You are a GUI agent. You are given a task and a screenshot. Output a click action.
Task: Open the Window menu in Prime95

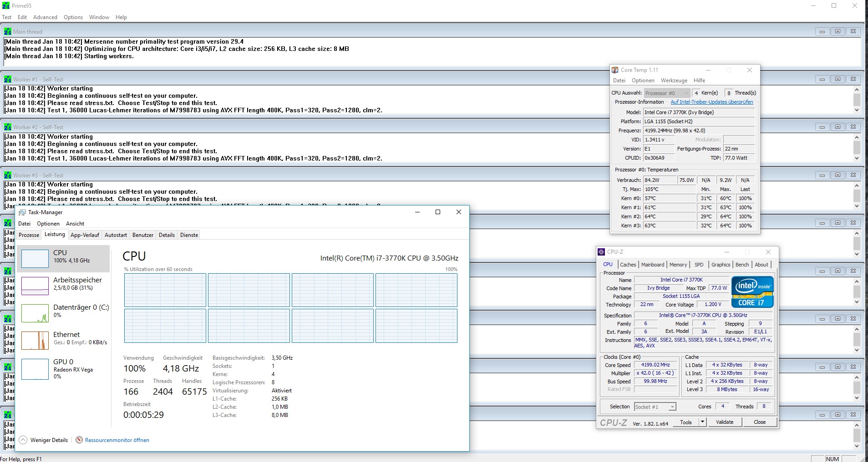click(x=99, y=17)
